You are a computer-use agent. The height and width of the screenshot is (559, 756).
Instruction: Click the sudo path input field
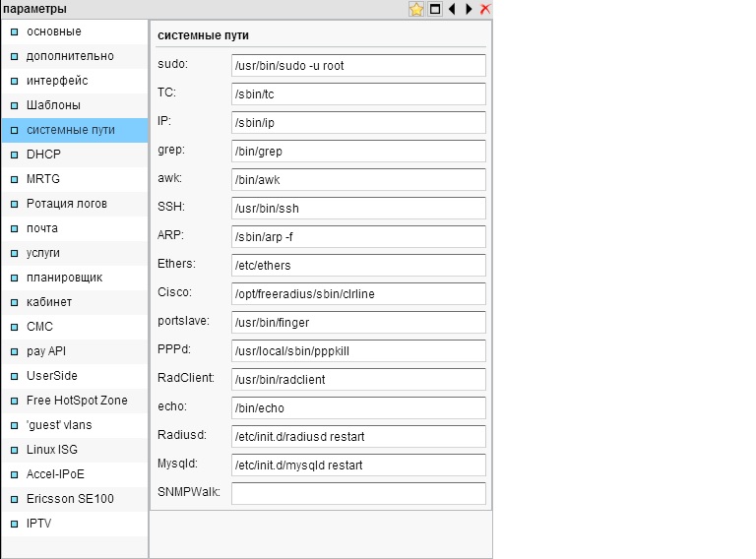[358, 66]
